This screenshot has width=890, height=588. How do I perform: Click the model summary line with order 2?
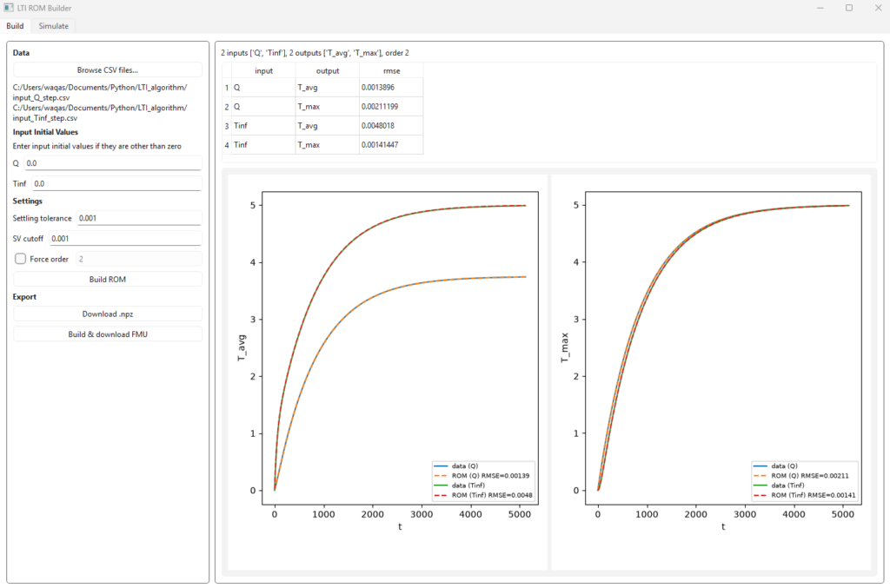tap(315, 53)
